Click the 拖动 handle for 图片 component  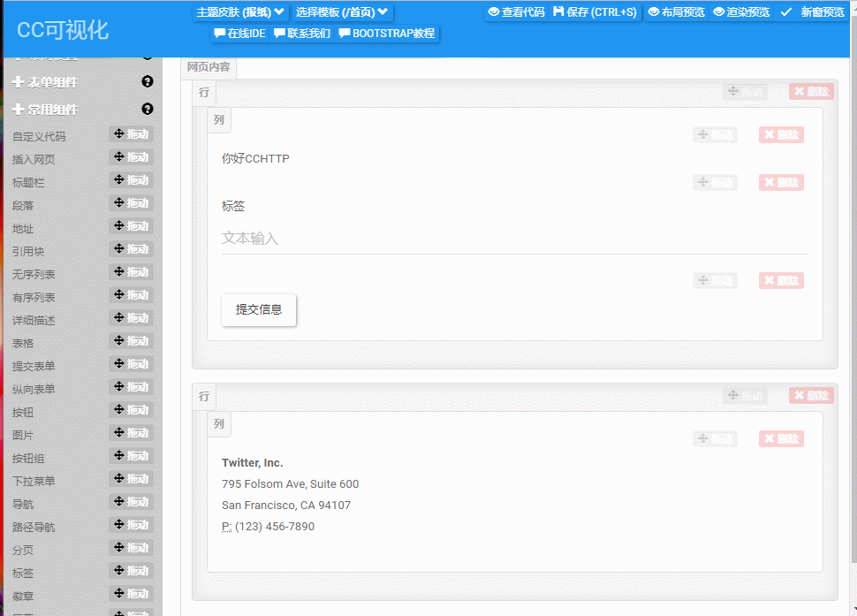pos(131,433)
